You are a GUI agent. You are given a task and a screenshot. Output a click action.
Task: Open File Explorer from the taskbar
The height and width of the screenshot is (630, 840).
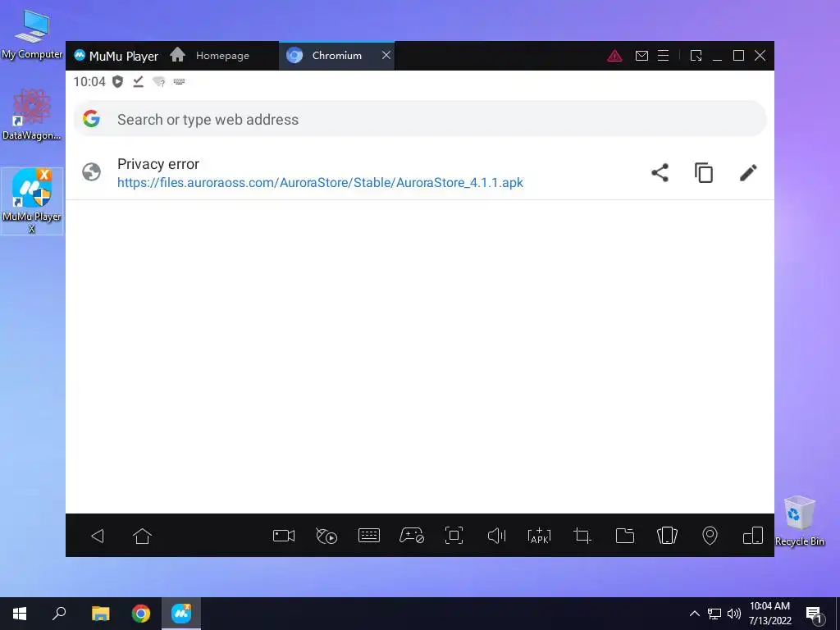100,614
